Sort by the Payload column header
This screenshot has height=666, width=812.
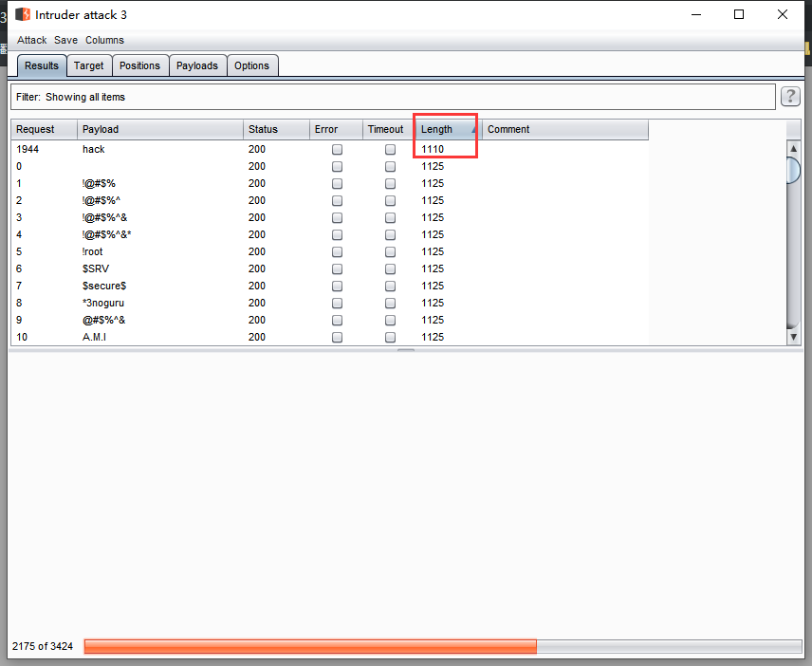160,129
